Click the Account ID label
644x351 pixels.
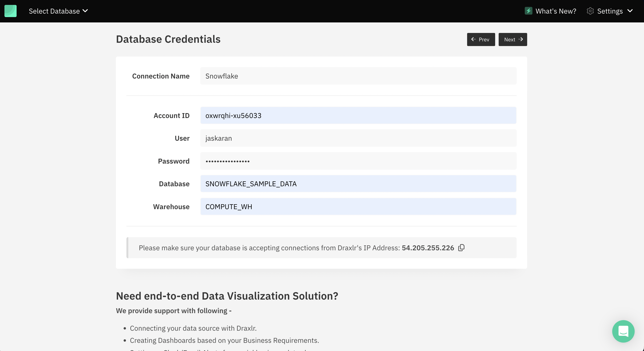click(172, 115)
